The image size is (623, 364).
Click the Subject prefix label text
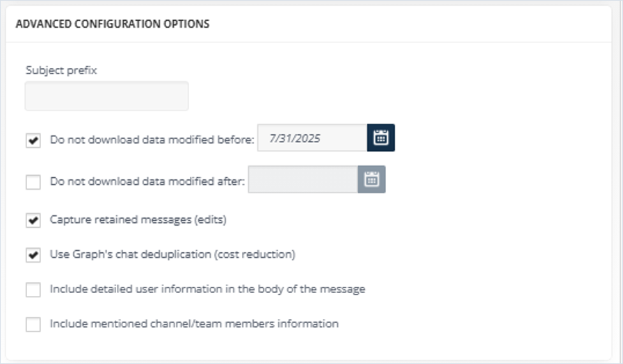click(61, 70)
